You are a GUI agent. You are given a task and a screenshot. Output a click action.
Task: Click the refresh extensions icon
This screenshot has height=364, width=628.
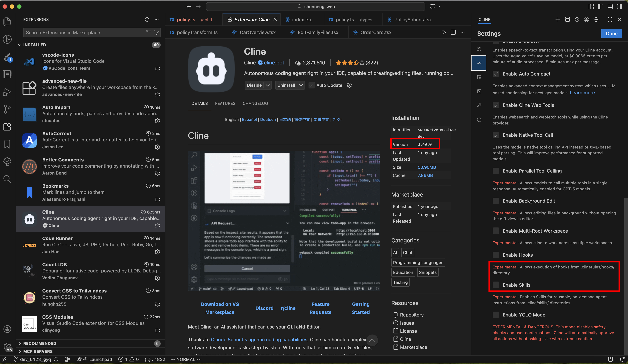[147, 19]
